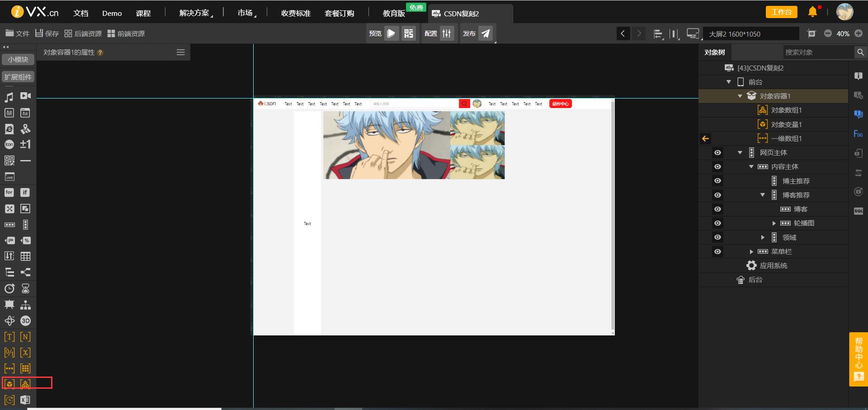
Task: Open the SQL panel icon
Action: pos(858,211)
